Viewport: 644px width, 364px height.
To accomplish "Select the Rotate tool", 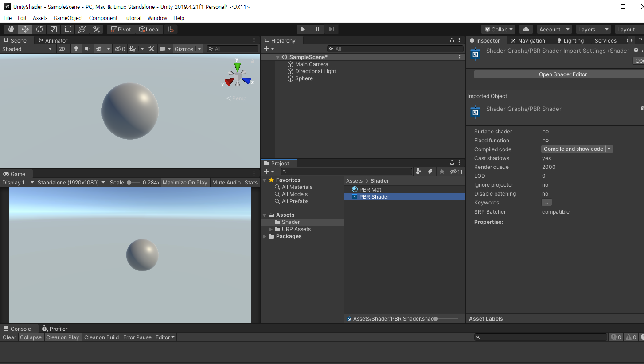I will click(39, 29).
